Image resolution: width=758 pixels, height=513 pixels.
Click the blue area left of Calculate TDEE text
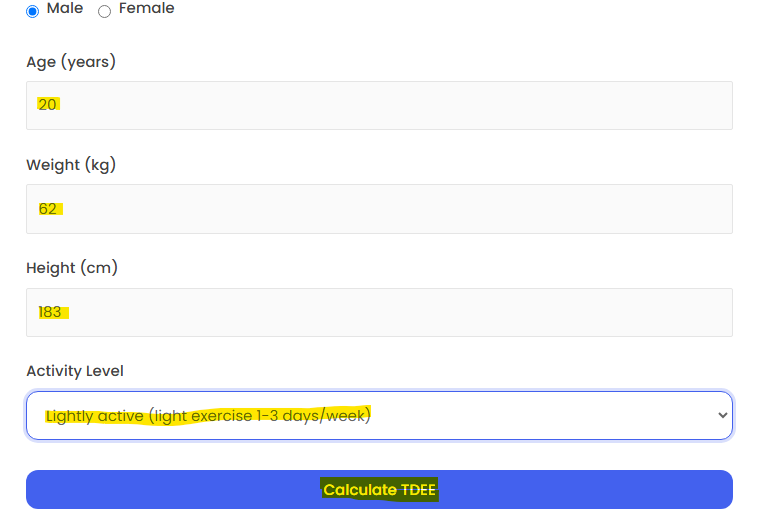pyautogui.click(x=174, y=489)
